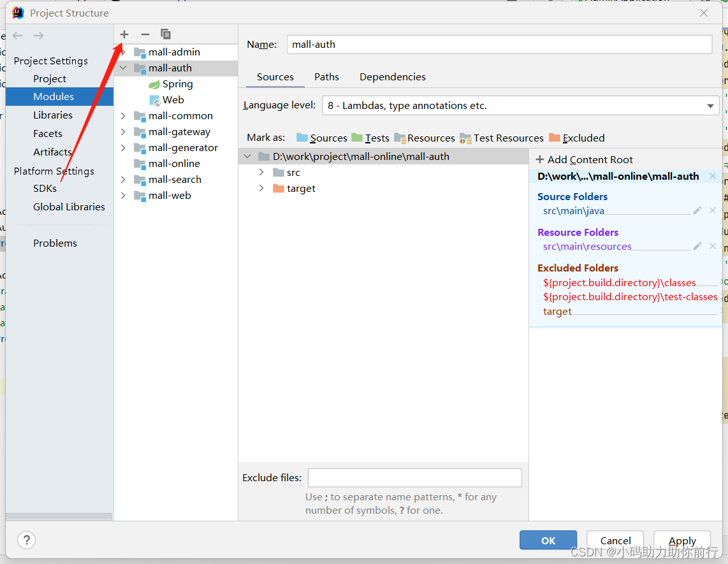Screen dimensions: 728x564
Task: Focus the Exclude files field
Action: coord(414,478)
